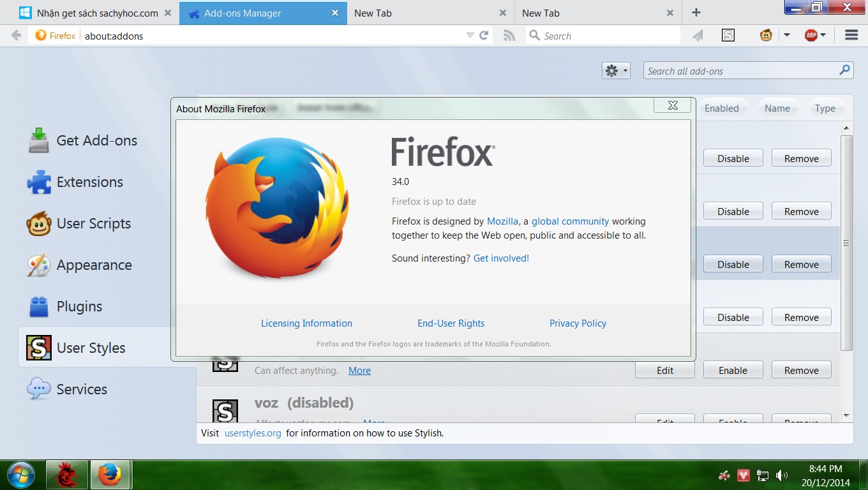Click the magnifier in Search all add-ons
This screenshot has height=490, width=868.
click(x=844, y=70)
